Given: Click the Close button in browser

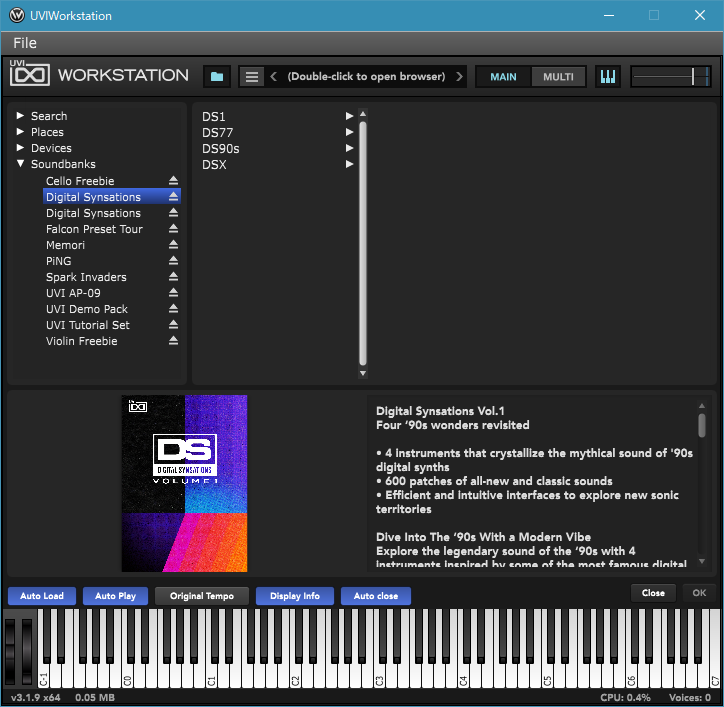Looking at the screenshot, I should click(x=653, y=593).
